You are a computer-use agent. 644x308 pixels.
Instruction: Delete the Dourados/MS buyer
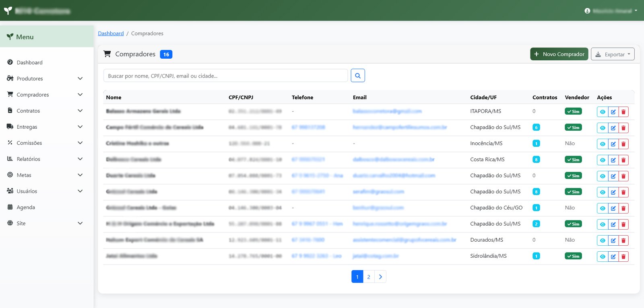[623, 240]
